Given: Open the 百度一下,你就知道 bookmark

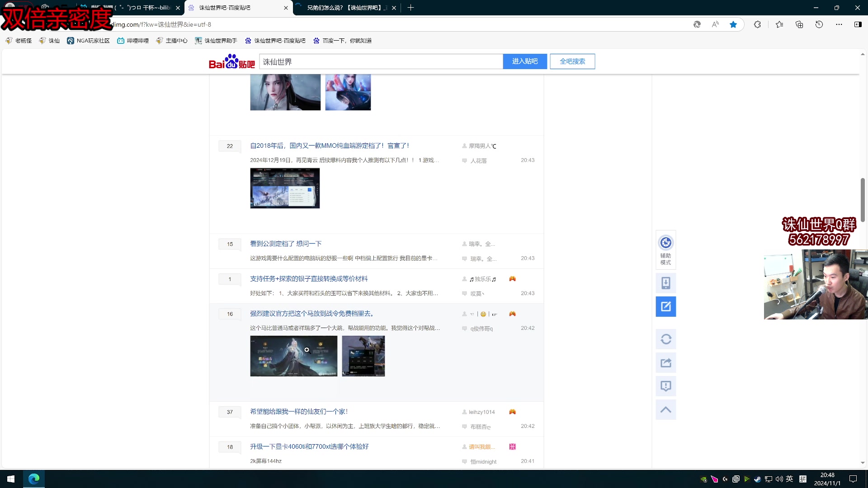Looking at the screenshot, I should [x=342, y=41].
